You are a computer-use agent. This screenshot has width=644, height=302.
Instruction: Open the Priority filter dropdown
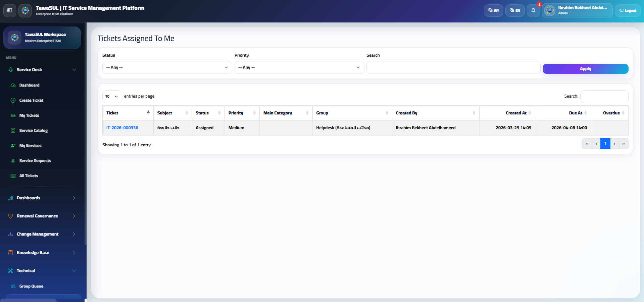click(299, 67)
